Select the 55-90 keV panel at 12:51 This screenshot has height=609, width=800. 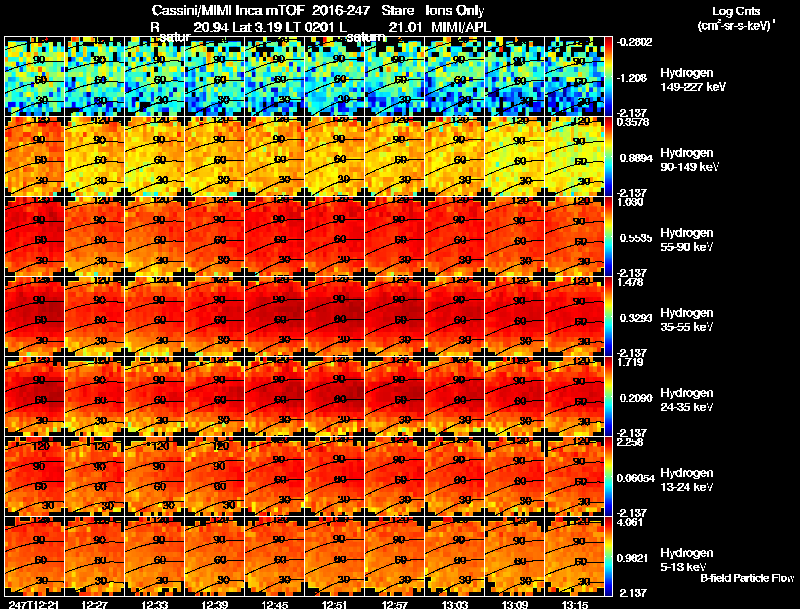(x=335, y=236)
